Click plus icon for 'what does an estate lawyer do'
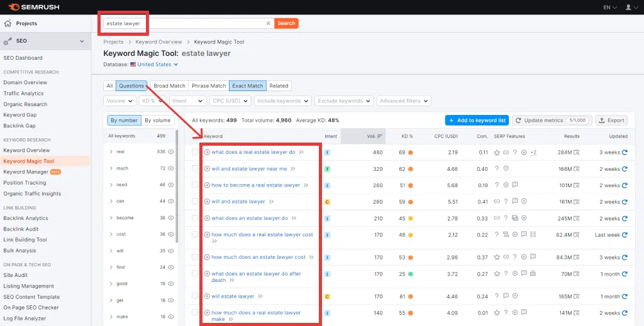644x326 pixels. pos(207,218)
